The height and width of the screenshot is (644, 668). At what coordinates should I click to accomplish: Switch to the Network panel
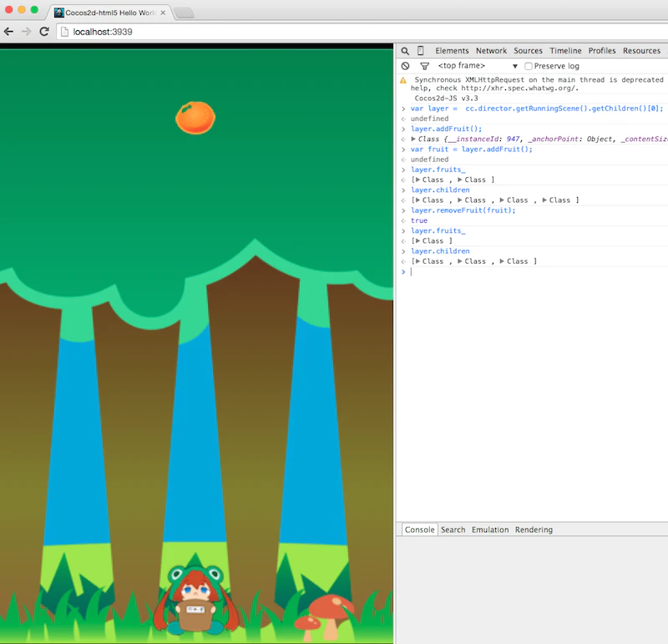point(491,51)
